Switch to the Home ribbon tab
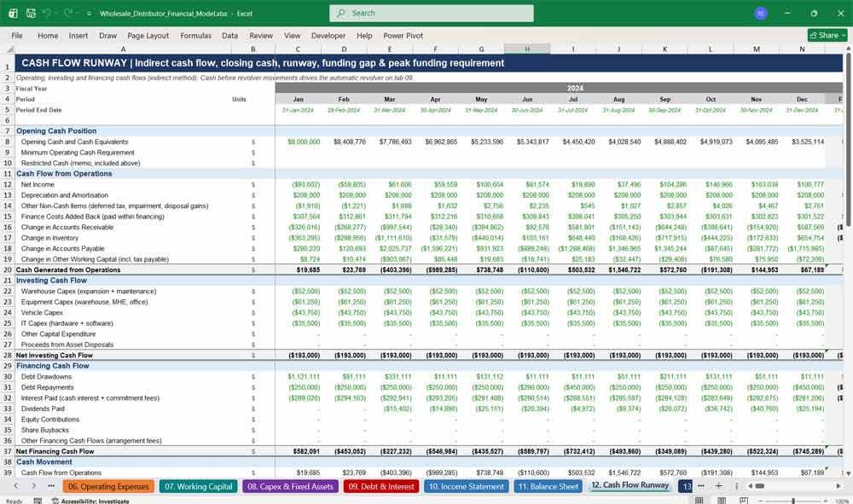The height and width of the screenshot is (504, 853). [48, 35]
